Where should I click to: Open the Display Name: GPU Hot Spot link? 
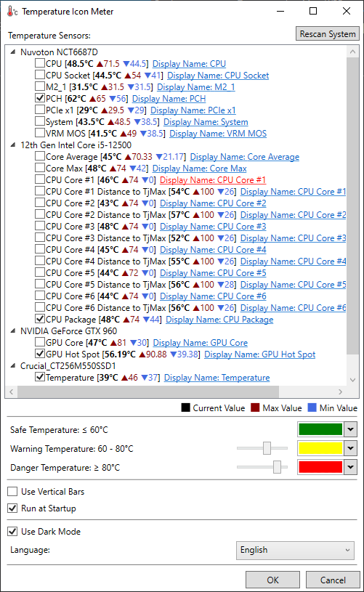click(259, 354)
